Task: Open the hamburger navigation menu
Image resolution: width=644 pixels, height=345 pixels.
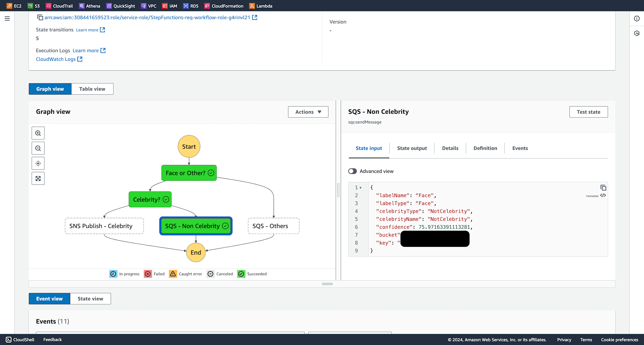Action: coord(7,19)
